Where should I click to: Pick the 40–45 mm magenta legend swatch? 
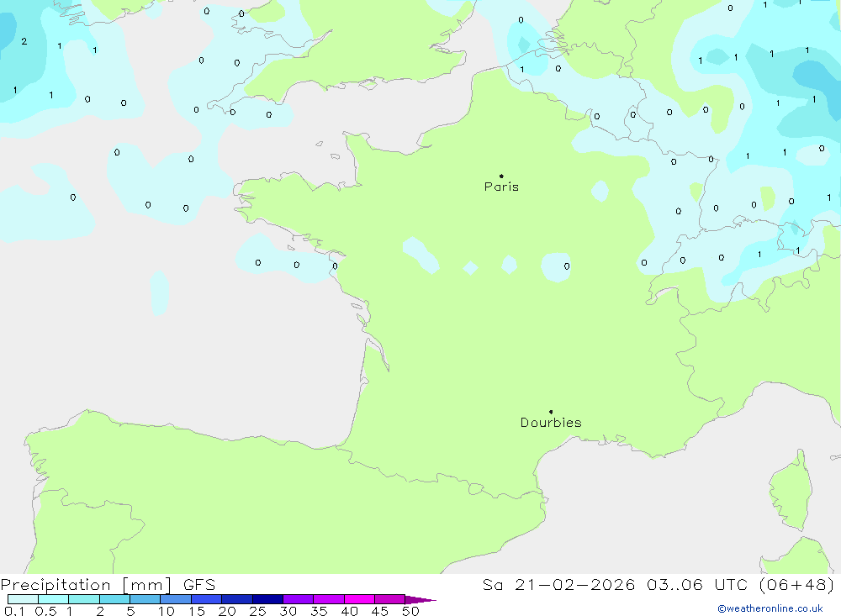tap(359, 599)
